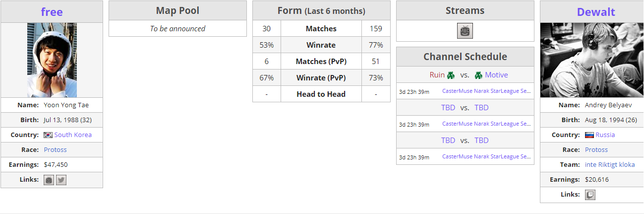Click free's player photo

52,60
